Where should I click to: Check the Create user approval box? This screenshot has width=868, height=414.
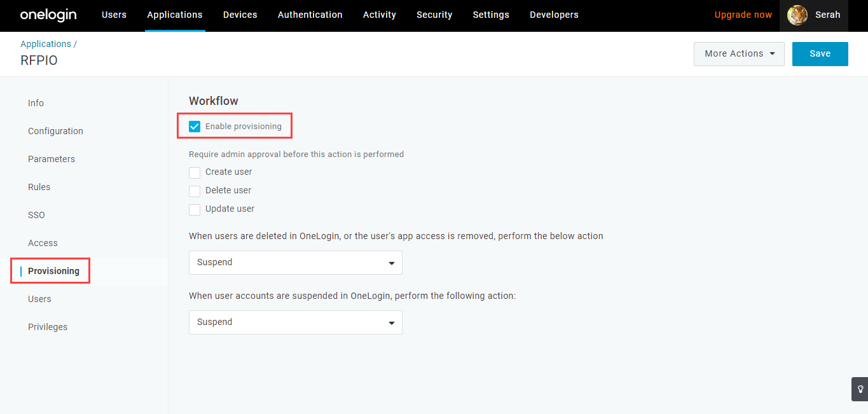pos(195,172)
